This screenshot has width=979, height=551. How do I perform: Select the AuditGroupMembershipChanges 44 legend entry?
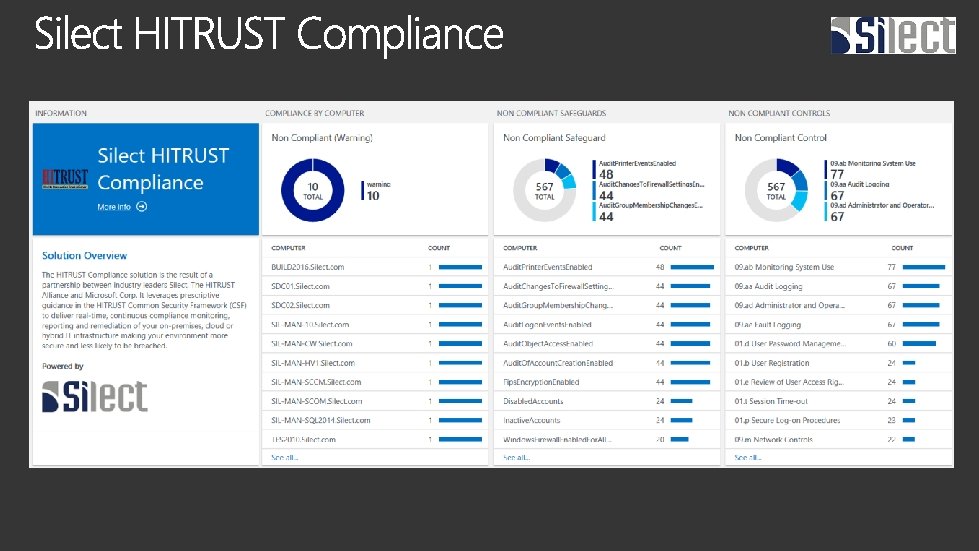[648, 211]
